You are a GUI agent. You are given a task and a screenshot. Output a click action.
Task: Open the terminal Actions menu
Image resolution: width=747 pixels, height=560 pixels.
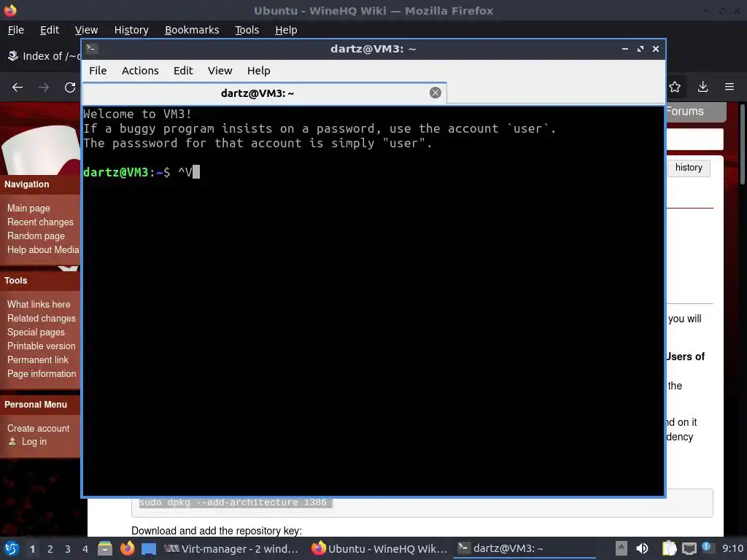click(x=140, y=71)
